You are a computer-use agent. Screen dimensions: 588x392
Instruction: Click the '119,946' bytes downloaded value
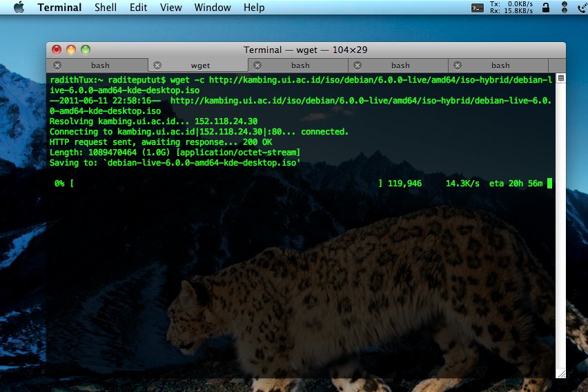pos(404,184)
